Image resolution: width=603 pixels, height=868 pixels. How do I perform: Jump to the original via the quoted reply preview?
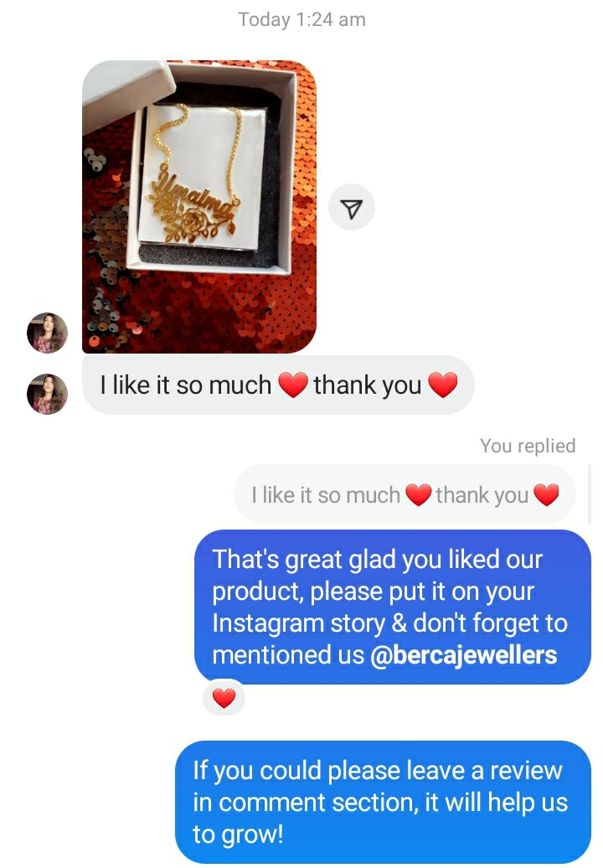tap(405, 494)
